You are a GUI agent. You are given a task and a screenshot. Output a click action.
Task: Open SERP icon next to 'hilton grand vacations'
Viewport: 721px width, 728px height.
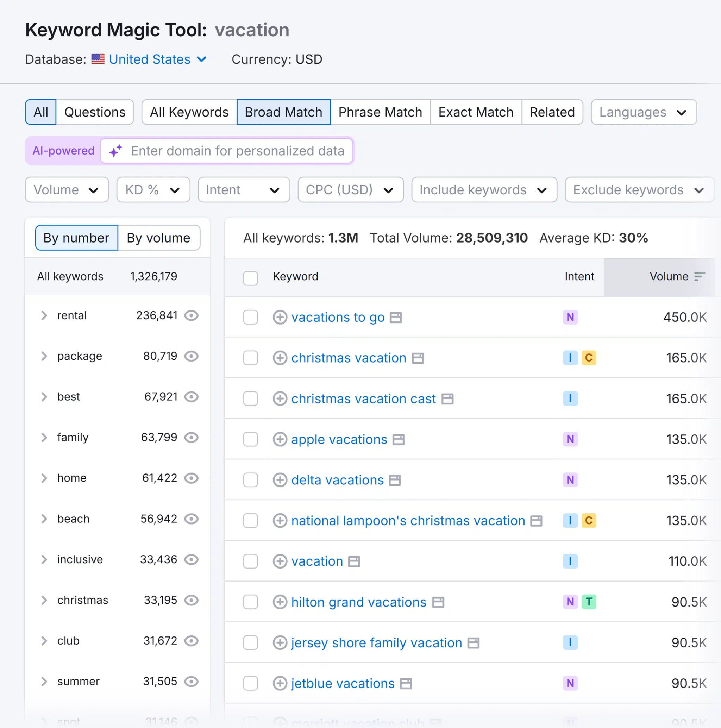coord(438,603)
